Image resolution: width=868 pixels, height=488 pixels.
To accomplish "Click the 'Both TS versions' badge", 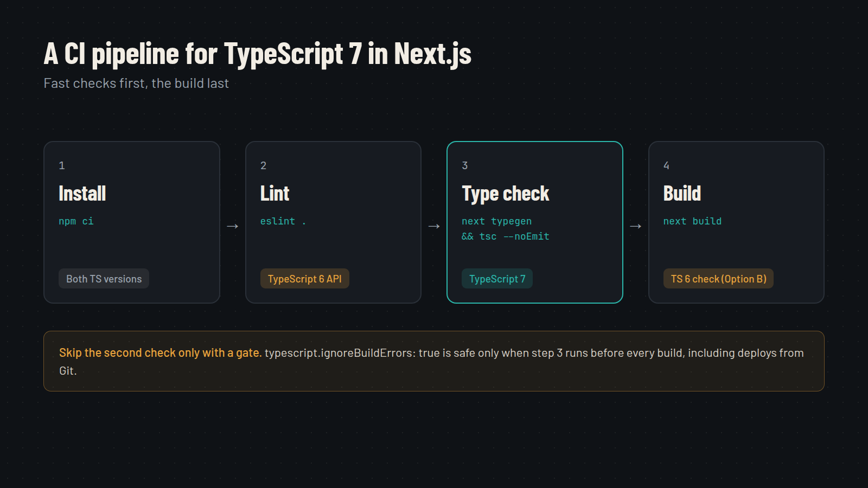I will [x=104, y=279].
